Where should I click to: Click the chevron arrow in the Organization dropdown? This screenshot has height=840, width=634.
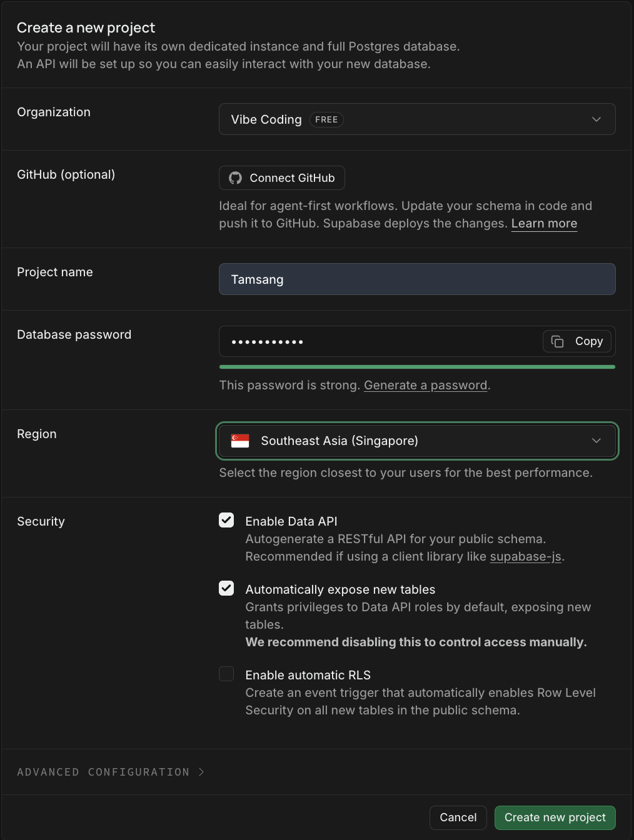596,119
